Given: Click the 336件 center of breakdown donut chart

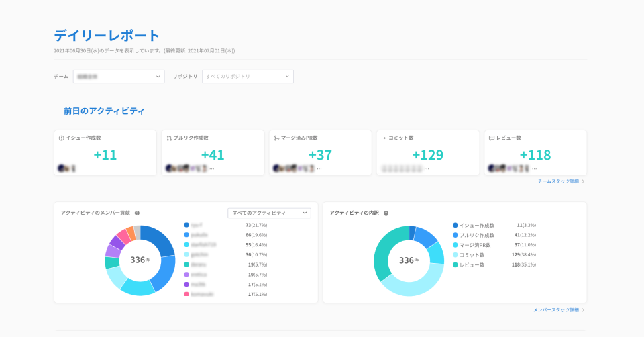Looking at the screenshot, I should tap(409, 260).
